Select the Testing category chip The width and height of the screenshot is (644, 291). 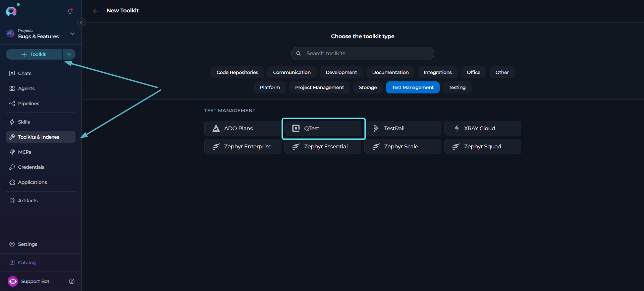(457, 87)
